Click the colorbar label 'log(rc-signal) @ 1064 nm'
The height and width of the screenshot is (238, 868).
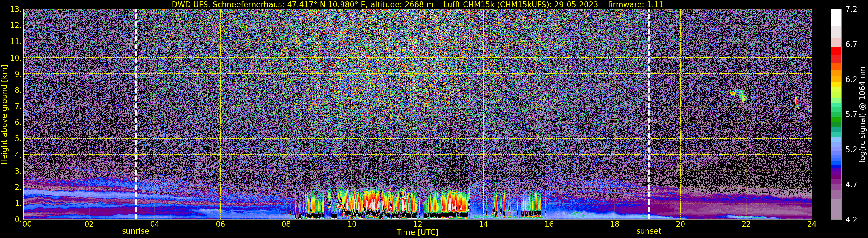(862, 115)
